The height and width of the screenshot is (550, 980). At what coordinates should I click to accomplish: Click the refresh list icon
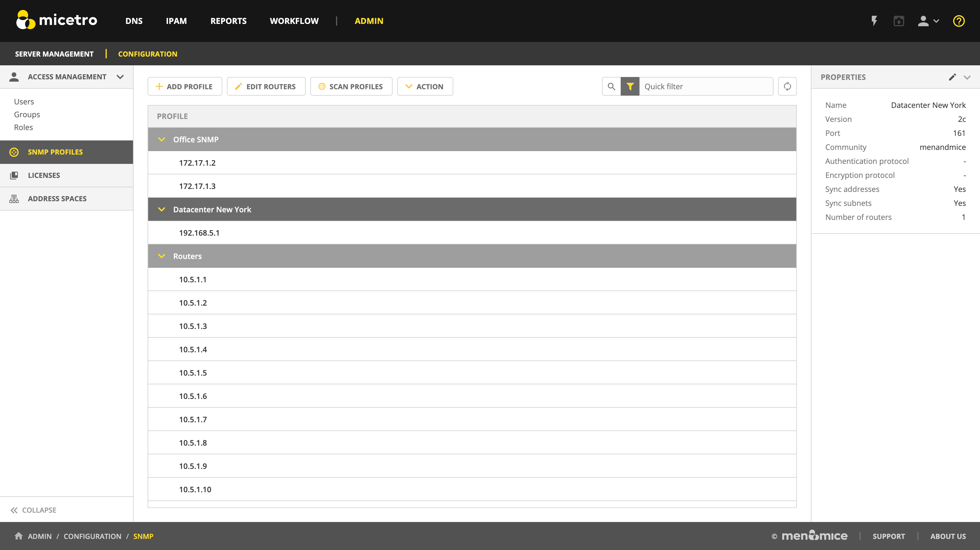click(787, 86)
